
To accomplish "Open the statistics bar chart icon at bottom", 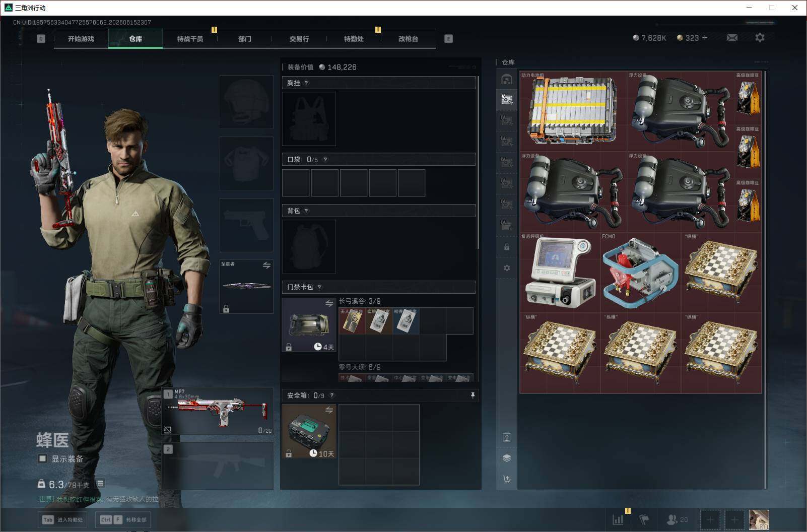I will (x=618, y=519).
